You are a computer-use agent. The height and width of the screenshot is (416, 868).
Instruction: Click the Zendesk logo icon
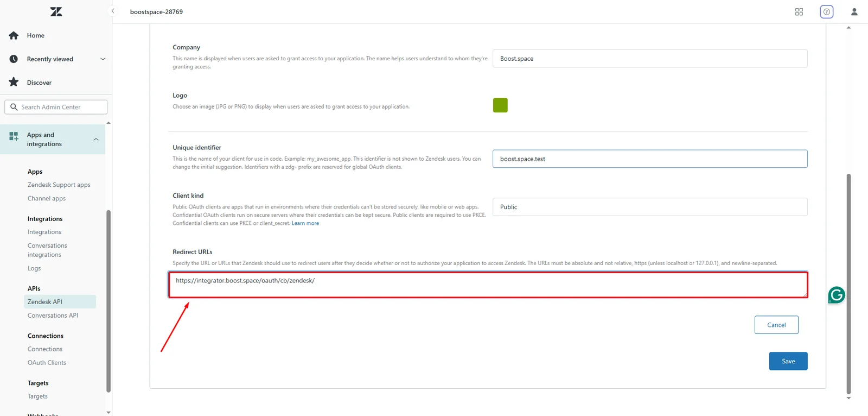click(56, 11)
